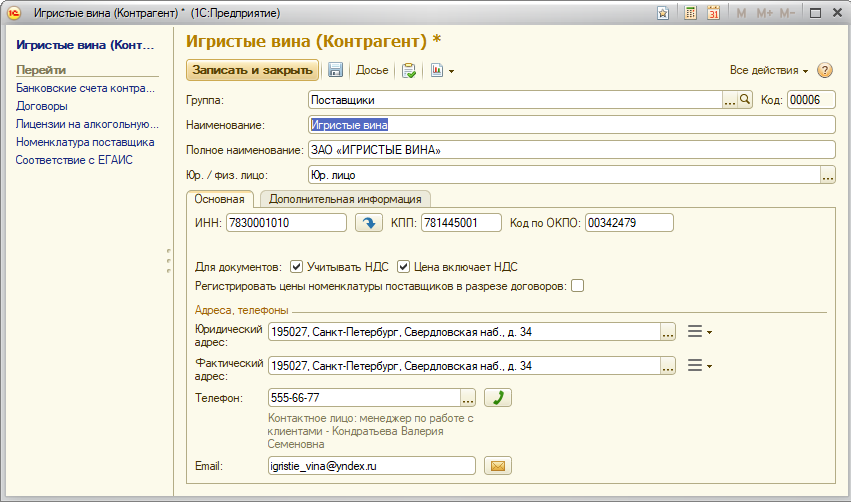851x502 pixels.
Task: Open Номенклатура поставщика link
Action: click(x=85, y=142)
